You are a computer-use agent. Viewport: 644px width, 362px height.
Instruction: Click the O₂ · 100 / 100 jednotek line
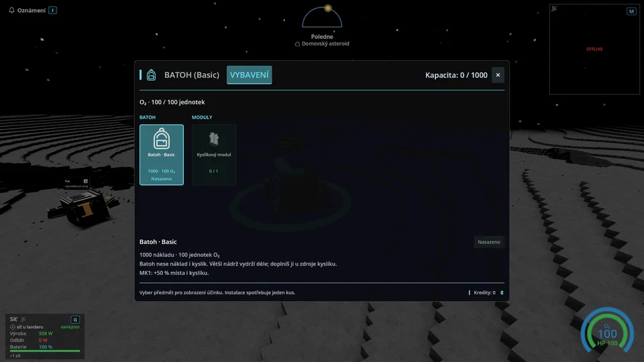coord(172,102)
